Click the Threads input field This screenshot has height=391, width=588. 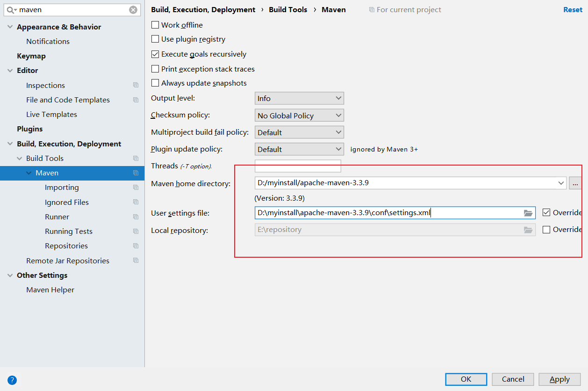pyautogui.click(x=298, y=166)
